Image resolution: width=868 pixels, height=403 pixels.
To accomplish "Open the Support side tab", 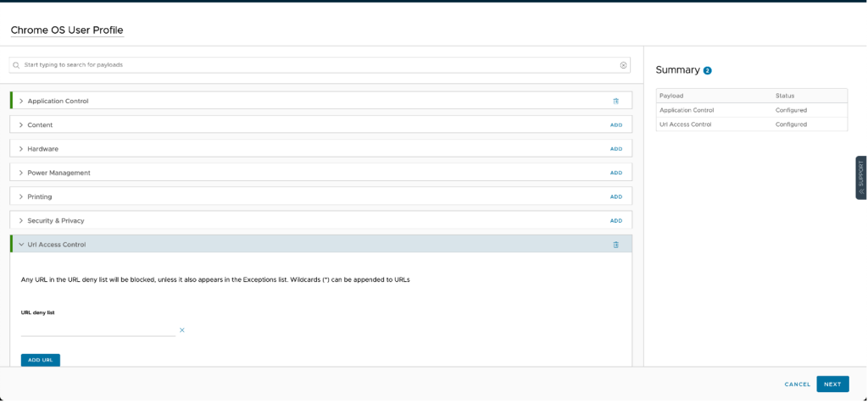I will pyautogui.click(x=861, y=178).
